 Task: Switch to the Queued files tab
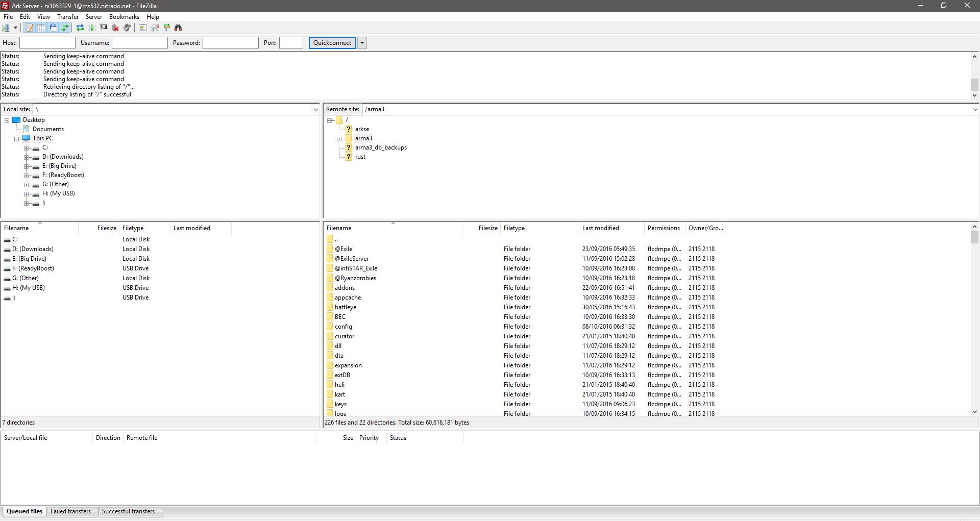(24, 511)
